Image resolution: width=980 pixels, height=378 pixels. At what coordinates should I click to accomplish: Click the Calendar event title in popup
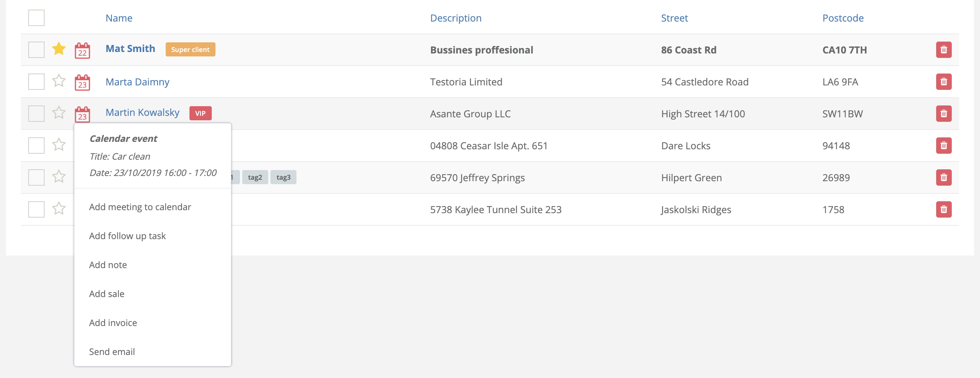click(123, 139)
